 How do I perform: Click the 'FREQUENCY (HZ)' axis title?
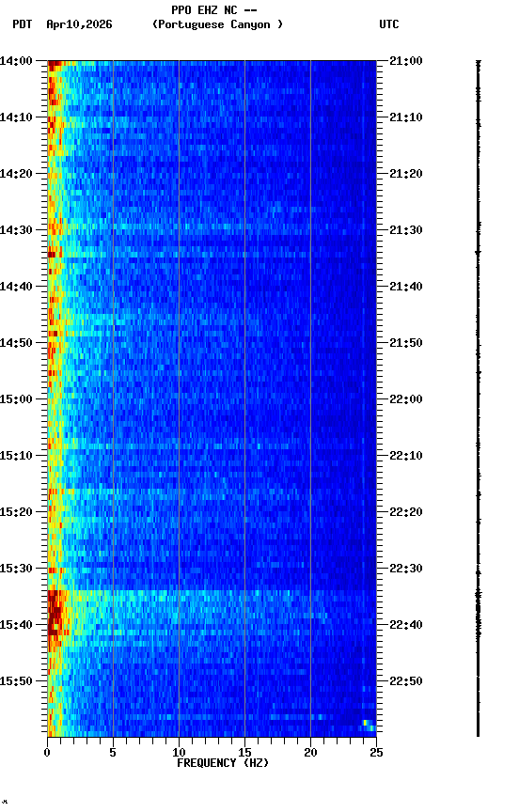pos(223,763)
